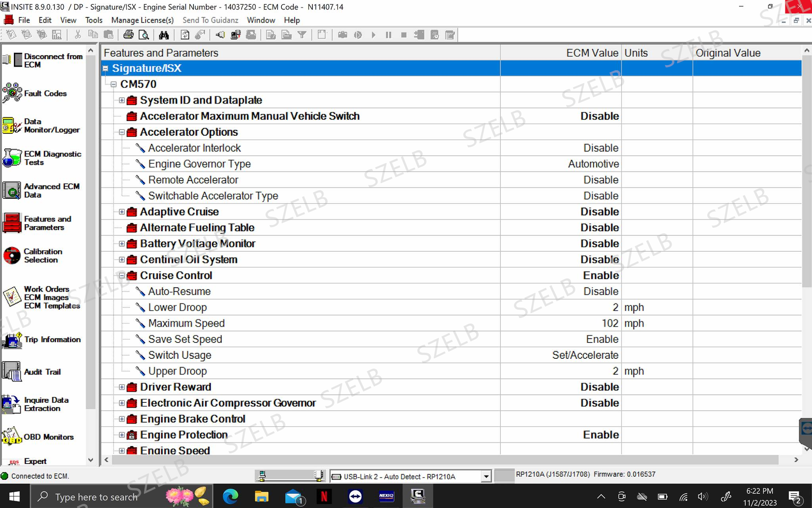Open Features and Parameters sidebar item
The width and height of the screenshot is (812, 508).
[x=37, y=223]
